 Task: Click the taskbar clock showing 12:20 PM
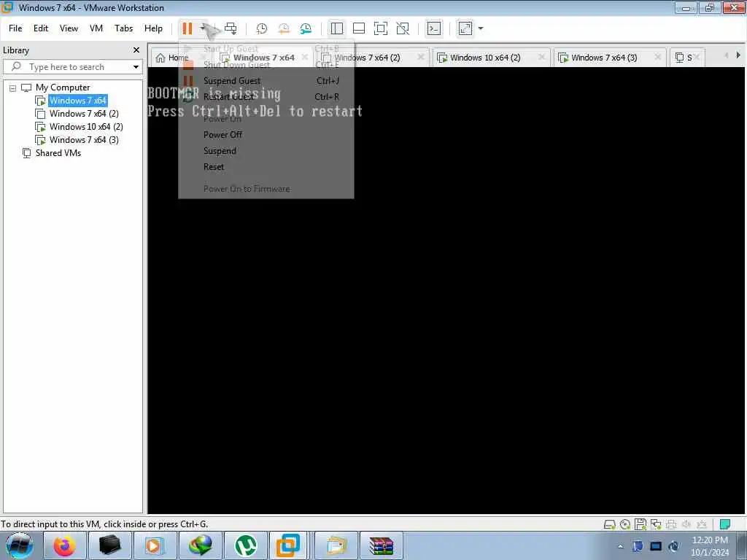(x=710, y=546)
